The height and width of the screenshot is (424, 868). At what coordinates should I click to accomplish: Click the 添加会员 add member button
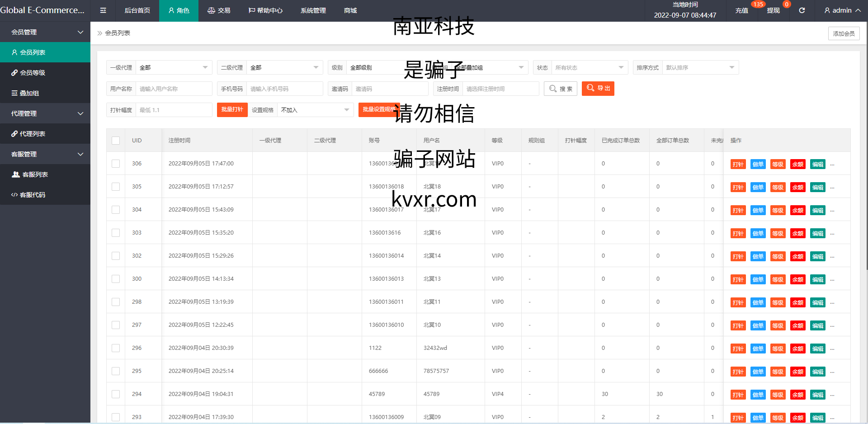[x=844, y=33]
